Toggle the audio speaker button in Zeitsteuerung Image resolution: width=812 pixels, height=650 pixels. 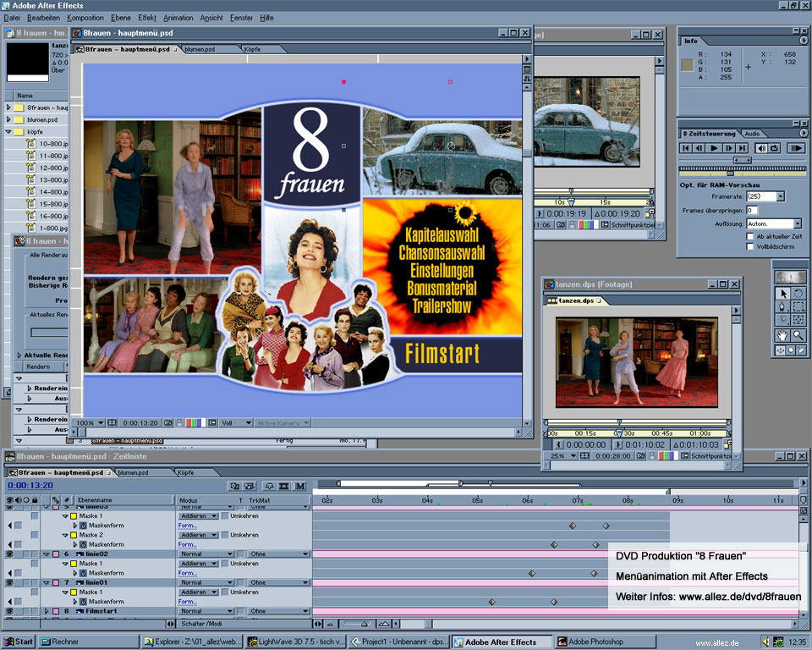tap(761, 148)
